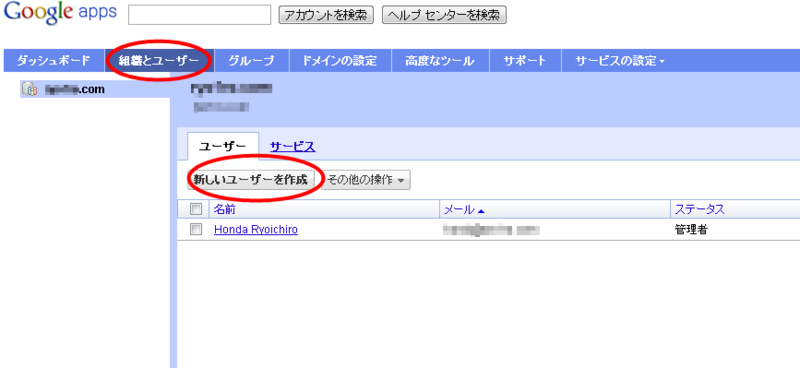Check the Honda Ryoichiro row checkbox
This screenshot has height=368, width=800.
[195, 229]
